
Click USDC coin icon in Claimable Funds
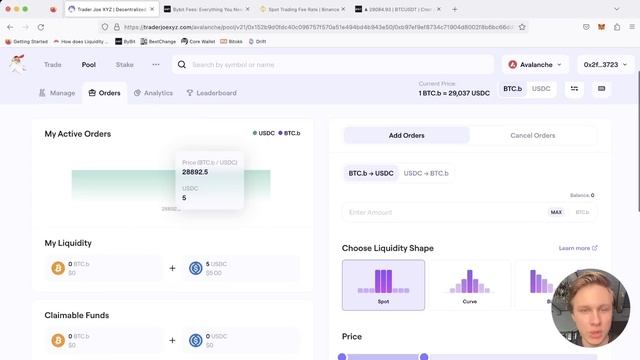196,340
